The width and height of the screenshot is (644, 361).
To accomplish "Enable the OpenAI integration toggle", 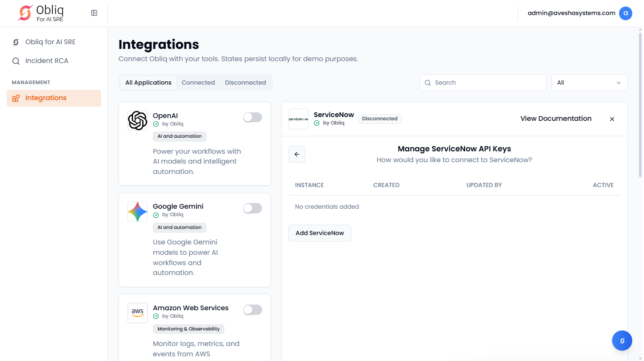I will [x=253, y=118].
